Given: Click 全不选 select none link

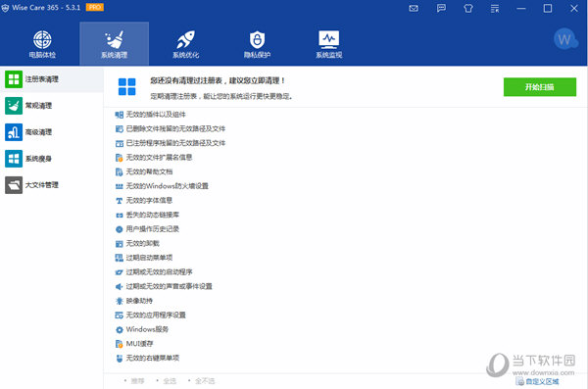Looking at the screenshot, I should 205,381.
